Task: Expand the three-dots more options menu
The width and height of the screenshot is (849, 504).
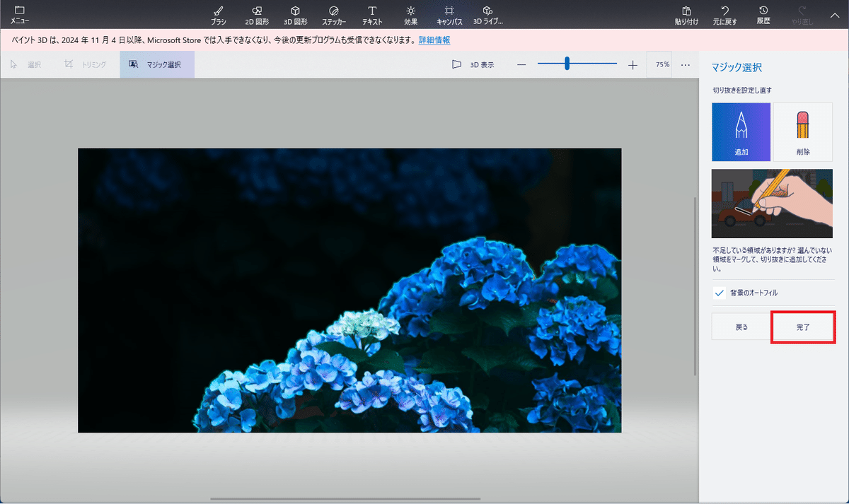Action: tap(685, 65)
